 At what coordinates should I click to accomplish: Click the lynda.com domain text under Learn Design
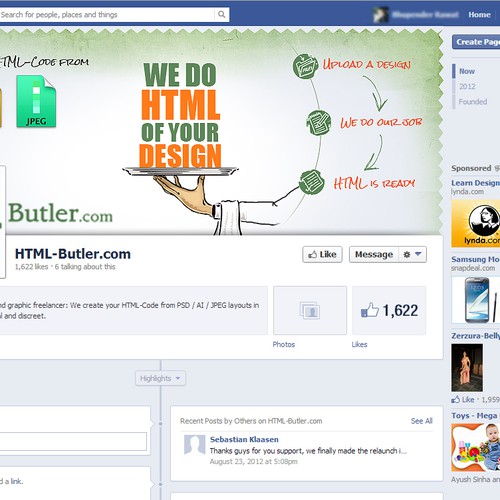point(467,192)
